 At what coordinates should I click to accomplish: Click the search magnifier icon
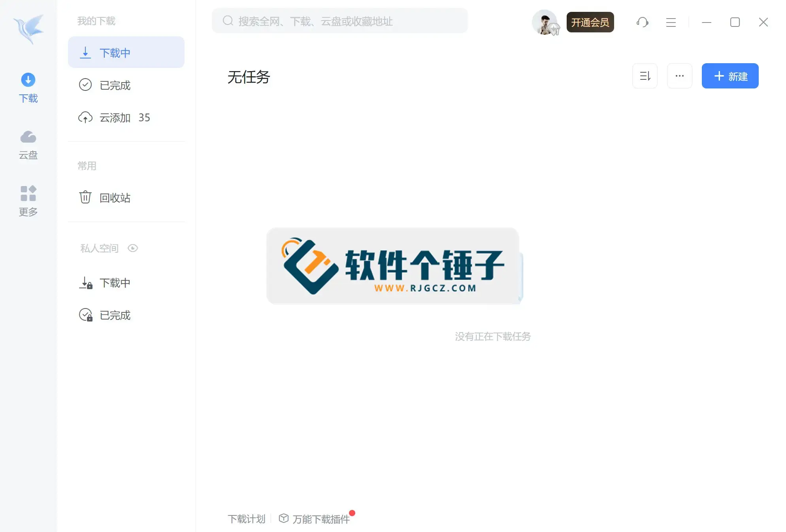(x=228, y=21)
